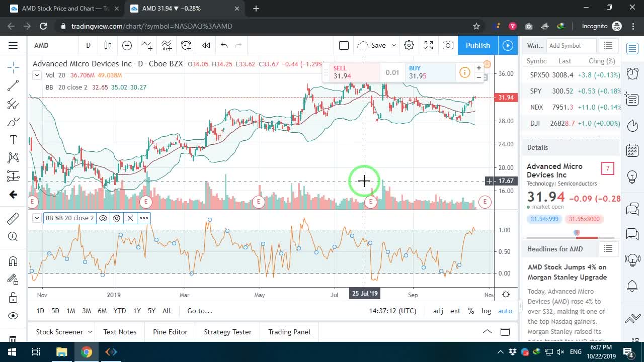
Task: Select the text annotation tool
Action: pyautogui.click(x=13, y=140)
